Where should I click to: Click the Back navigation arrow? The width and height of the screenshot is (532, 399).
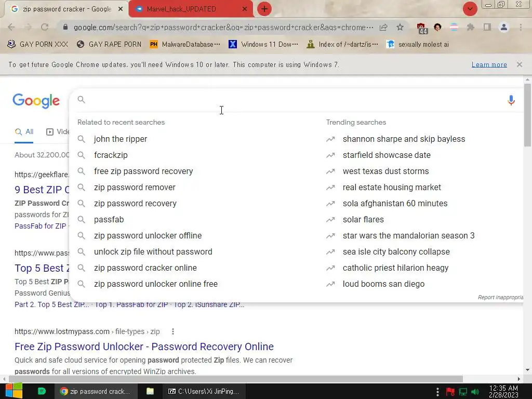[x=11, y=27]
